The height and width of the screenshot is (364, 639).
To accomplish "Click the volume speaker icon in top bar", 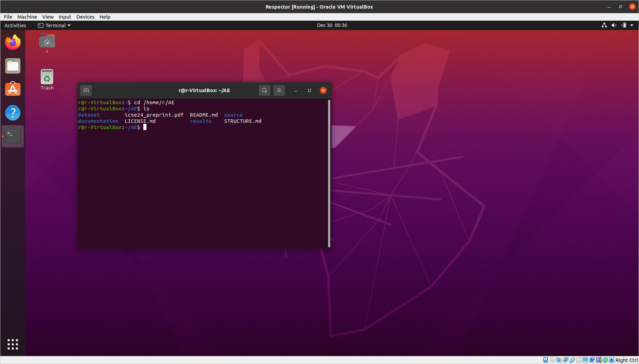I will (x=614, y=25).
